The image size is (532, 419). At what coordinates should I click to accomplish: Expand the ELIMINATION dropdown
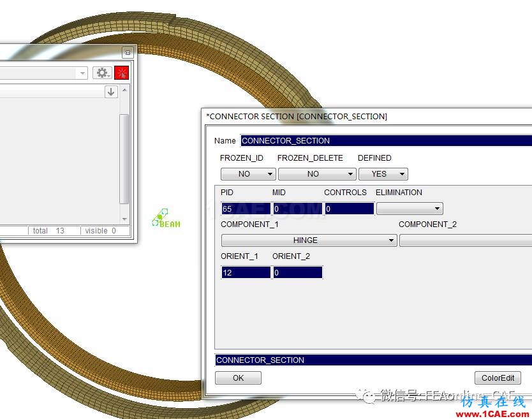click(x=410, y=209)
